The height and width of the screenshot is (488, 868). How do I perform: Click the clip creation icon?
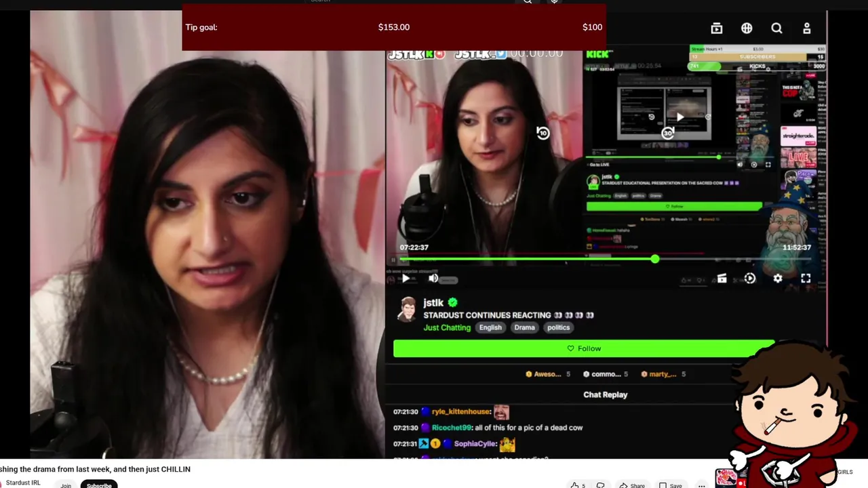722,278
